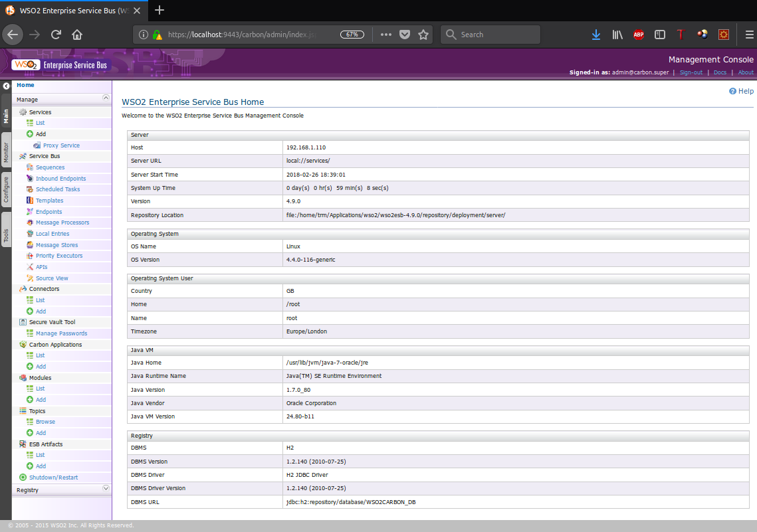The image size is (757, 532).
Task: Collapse the Manage section chevron
Action: point(106,98)
